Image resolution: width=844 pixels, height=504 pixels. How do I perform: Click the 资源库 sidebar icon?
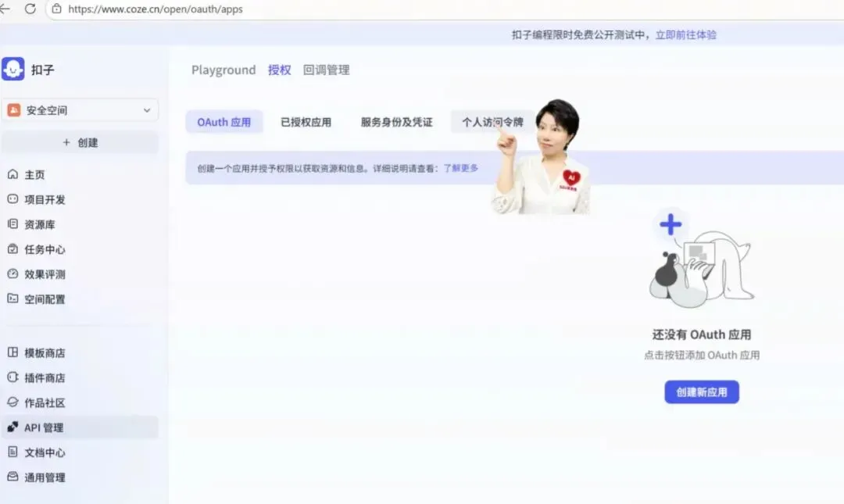(13, 224)
